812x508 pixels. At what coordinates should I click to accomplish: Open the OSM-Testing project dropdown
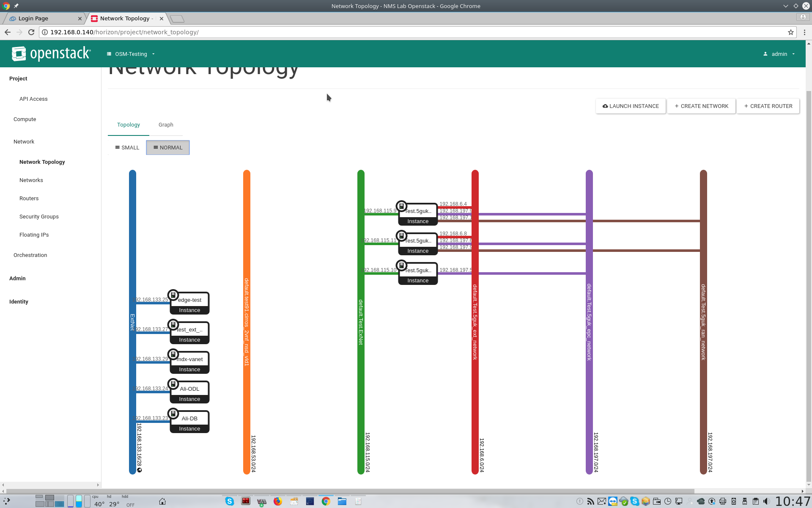[131, 54]
